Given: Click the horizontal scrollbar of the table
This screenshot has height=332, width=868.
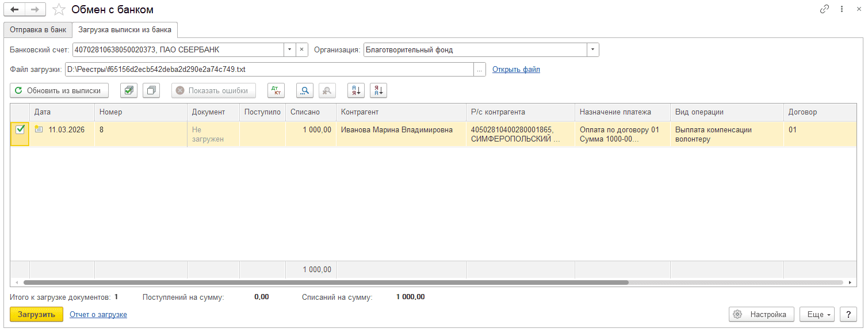Looking at the screenshot, I should pyautogui.click(x=326, y=283).
